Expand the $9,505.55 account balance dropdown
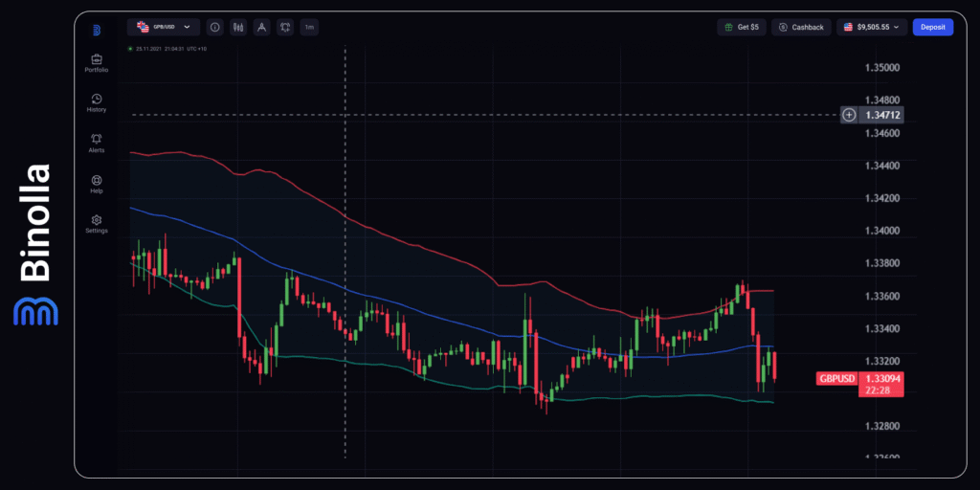980x490 pixels. click(x=872, y=27)
